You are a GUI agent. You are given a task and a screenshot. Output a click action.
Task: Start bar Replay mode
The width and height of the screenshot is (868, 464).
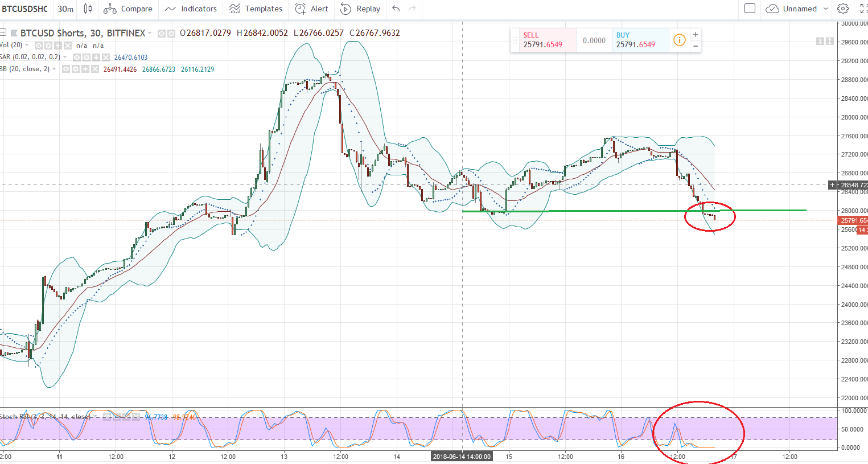click(x=360, y=9)
